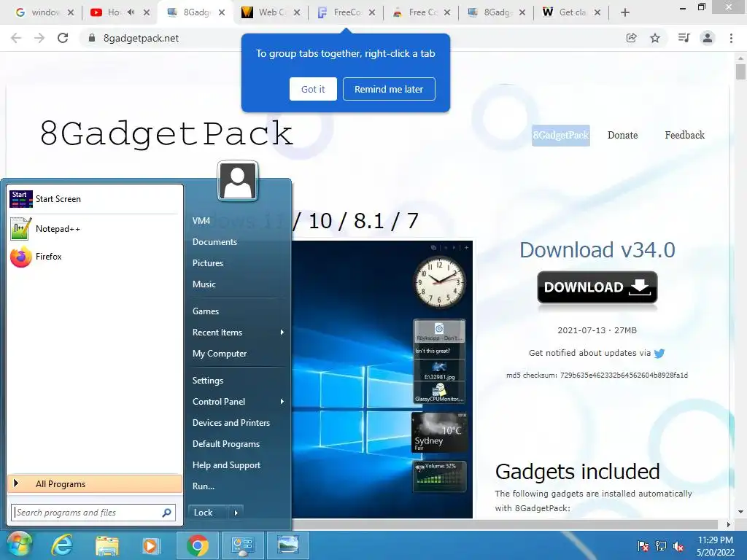Switch to the Free Co tab with cone icon
747x560 pixels.
click(x=421, y=12)
